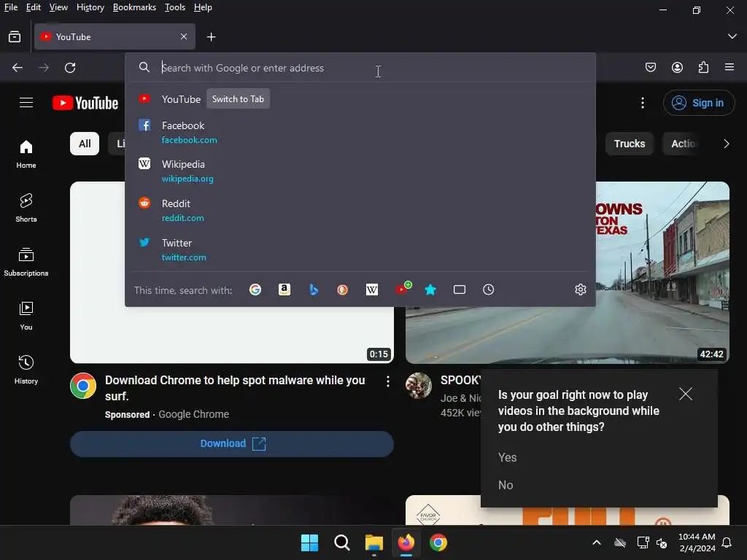Image resolution: width=747 pixels, height=560 pixels.
Task: Choose the Reddit suggestion
Action: (x=360, y=211)
